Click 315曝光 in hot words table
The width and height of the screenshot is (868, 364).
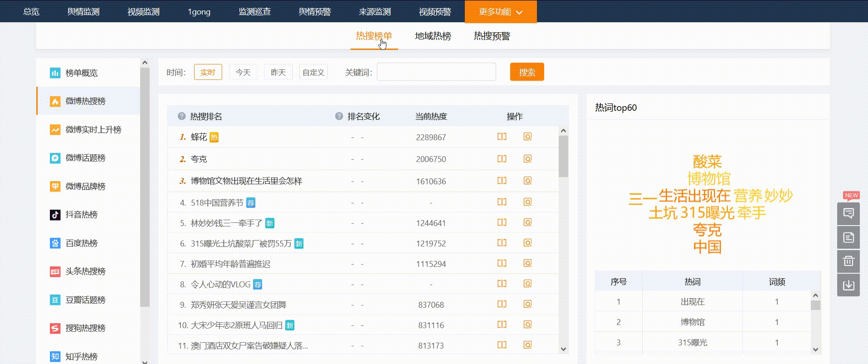[692, 343]
